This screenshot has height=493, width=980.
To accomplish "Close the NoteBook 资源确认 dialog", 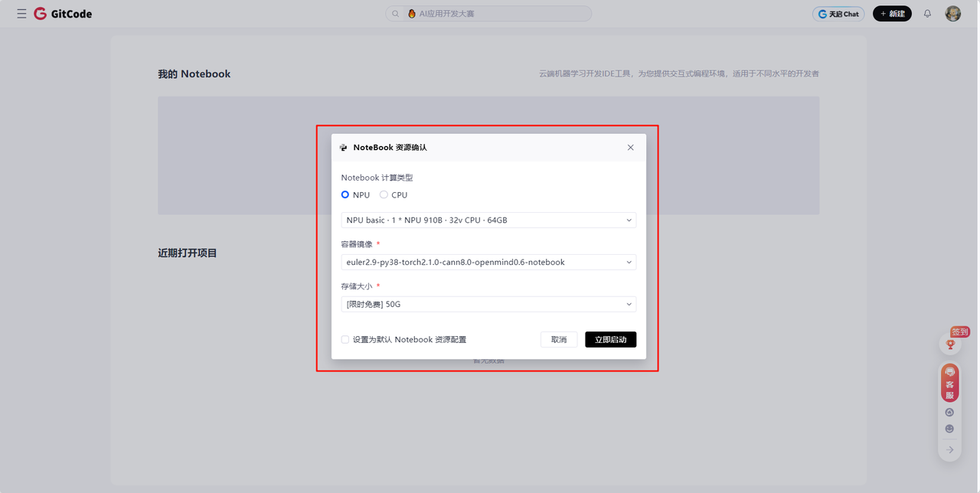I will (x=630, y=148).
